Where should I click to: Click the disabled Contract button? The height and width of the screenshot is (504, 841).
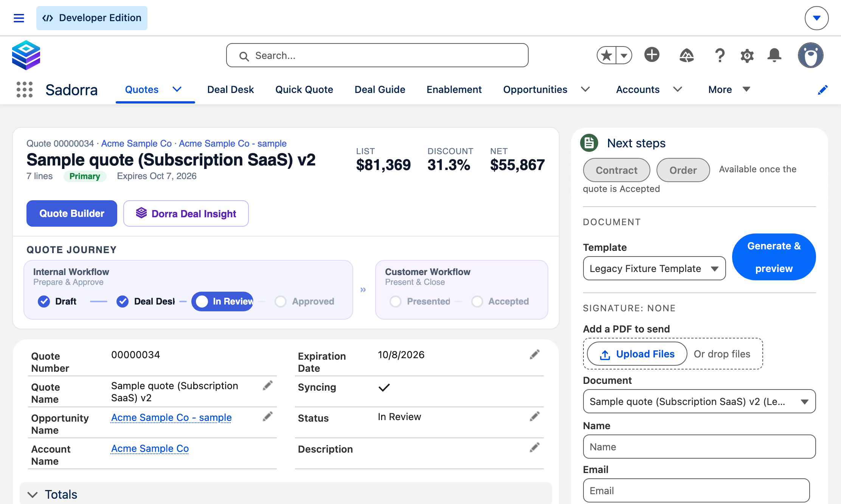(616, 170)
